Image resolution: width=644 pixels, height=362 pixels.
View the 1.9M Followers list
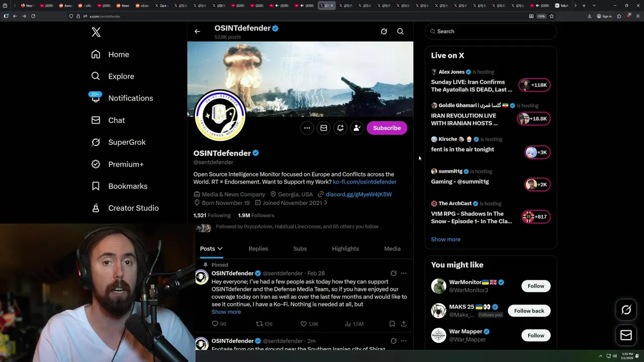tap(256, 215)
